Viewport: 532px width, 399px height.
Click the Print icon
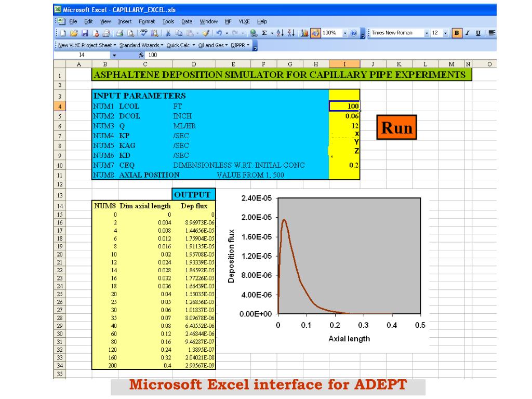[x=107, y=33]
